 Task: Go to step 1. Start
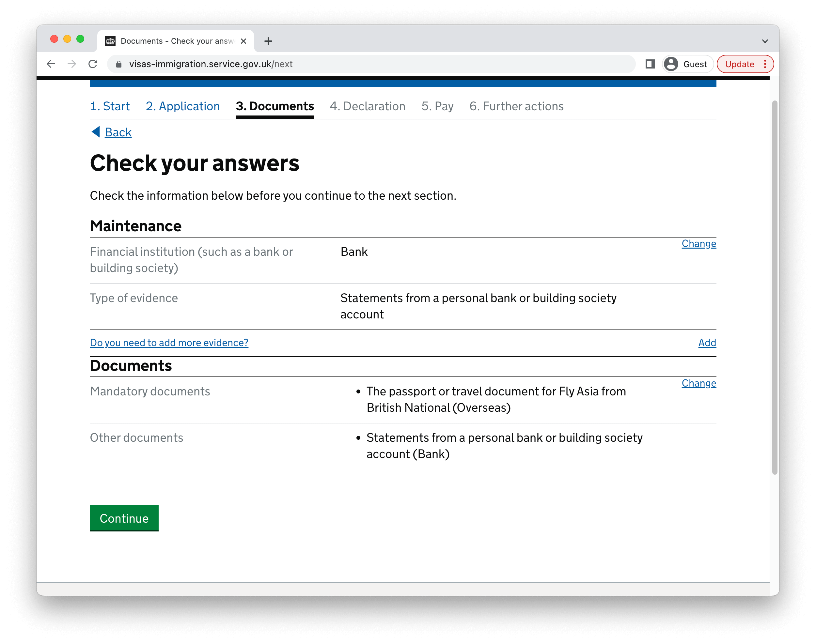click(x=110, y=106)
